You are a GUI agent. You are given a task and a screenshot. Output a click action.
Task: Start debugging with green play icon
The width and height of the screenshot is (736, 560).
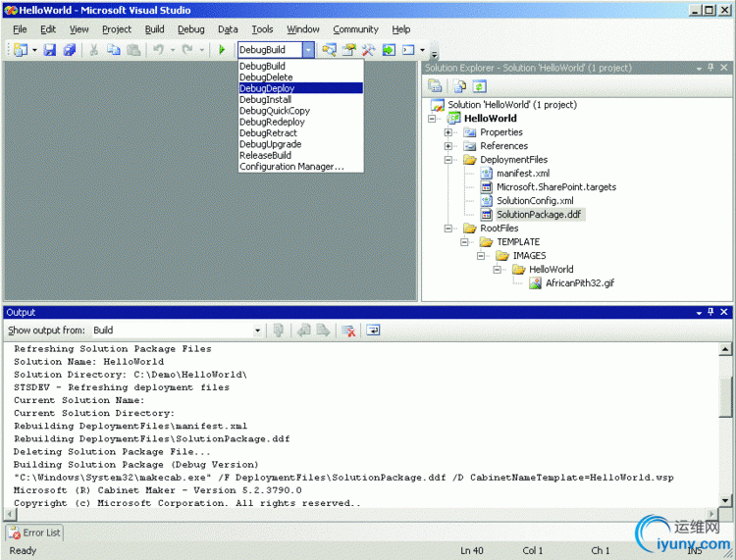click(x=222, y=49)
